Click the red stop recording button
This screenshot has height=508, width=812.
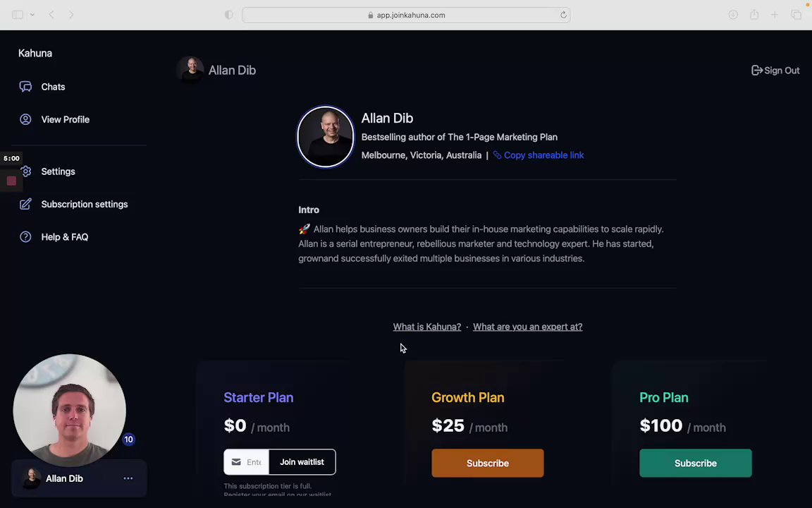11,181
